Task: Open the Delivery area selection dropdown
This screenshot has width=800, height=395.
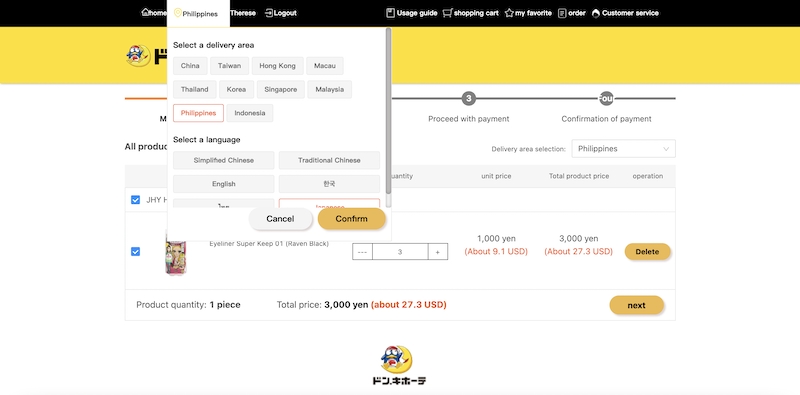Action: (623, 149)
